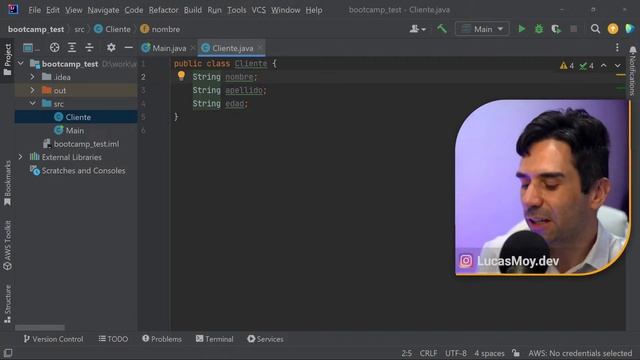Collapse bootcamp_test root folder
Viewport: 640px width, 360px height.
click(x=21, y=64)
